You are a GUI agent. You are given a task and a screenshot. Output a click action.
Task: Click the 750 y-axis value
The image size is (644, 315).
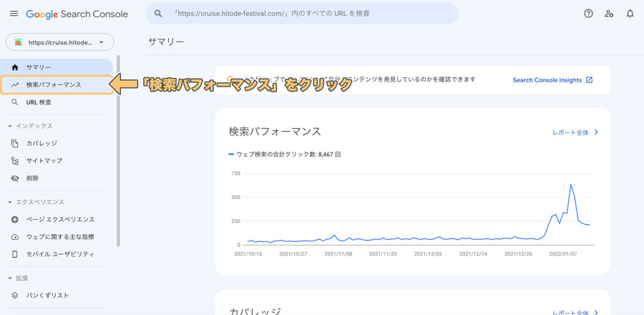pos(235,174)
